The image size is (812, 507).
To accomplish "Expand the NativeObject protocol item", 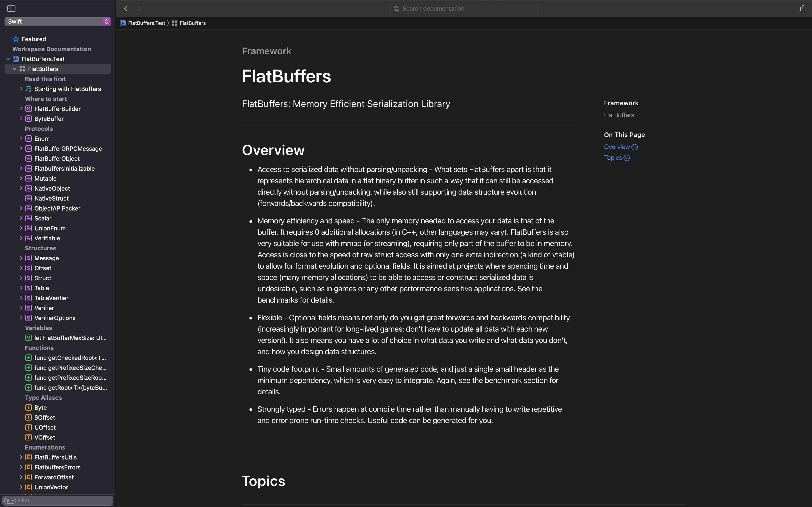I will point(20,188).
